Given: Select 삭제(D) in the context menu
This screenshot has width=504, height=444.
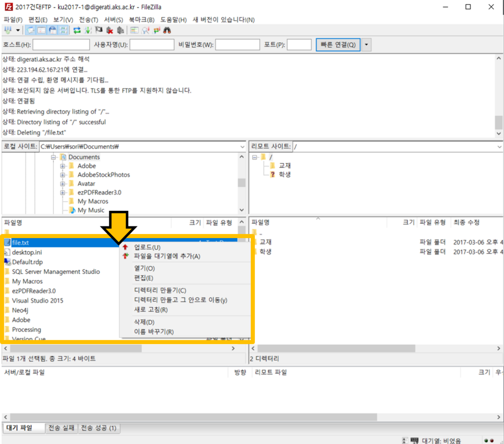Looking at the screenshot, I should coord(144,322).
